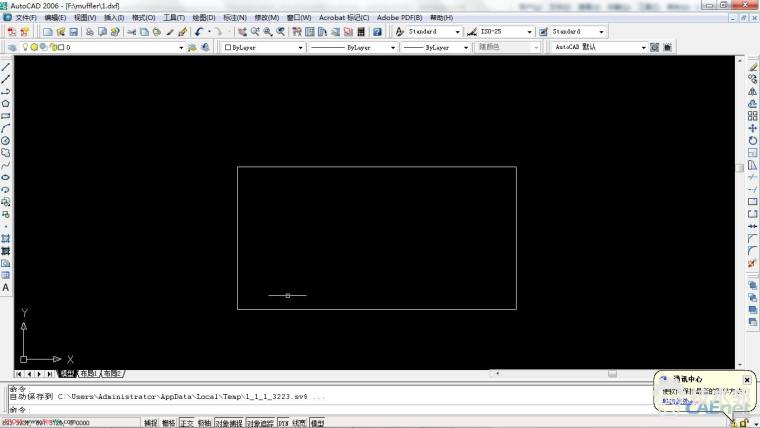This screenshot has width=760, height=428.
Task: Open the 绘图(D) menu
Action: [203, 18]
